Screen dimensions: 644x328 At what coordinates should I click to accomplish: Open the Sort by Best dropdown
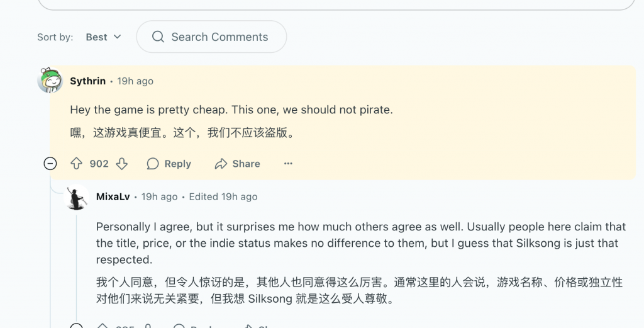[x=104, y=37]
